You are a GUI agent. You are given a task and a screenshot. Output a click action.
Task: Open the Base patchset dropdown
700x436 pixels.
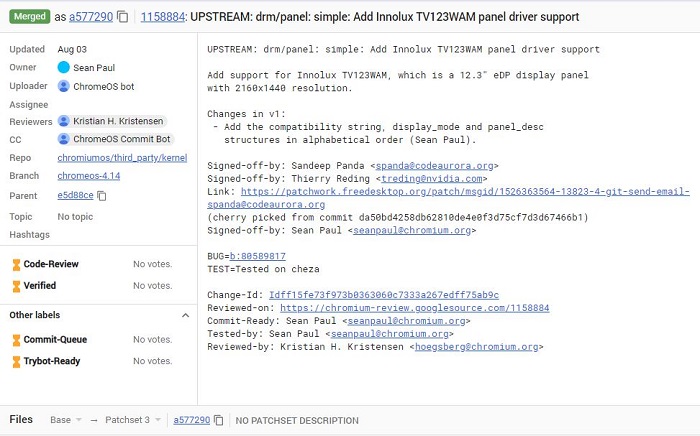pyautogui.click(x=66, y=420)
